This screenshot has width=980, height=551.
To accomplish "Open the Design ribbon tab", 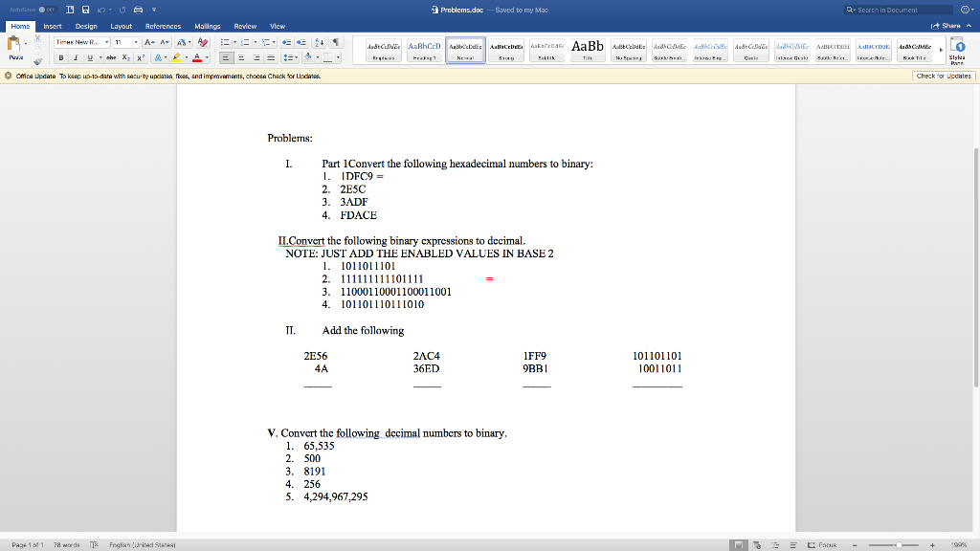I will [86, 26].
